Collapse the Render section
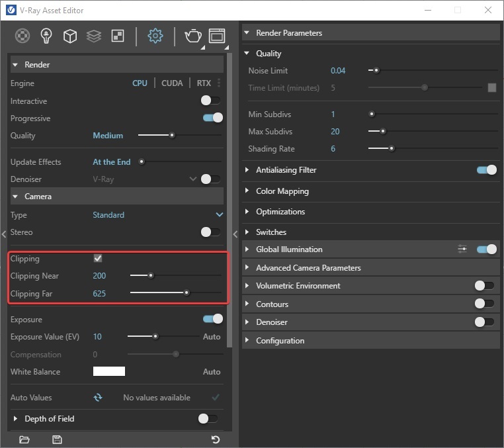504x448 pixels. pos(15,65)
